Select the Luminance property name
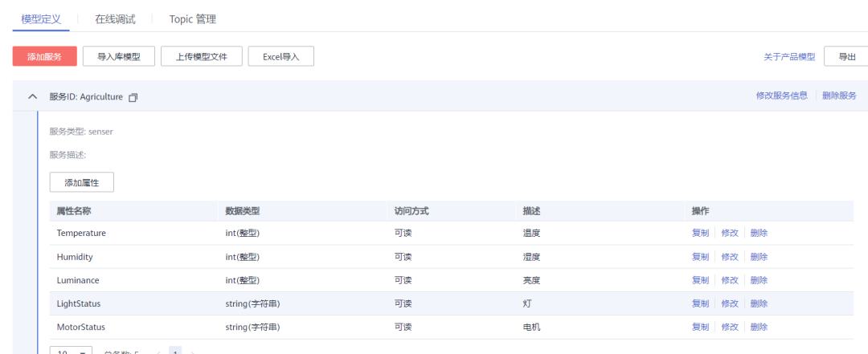868x354 pixels. click(x=78, y=280)
